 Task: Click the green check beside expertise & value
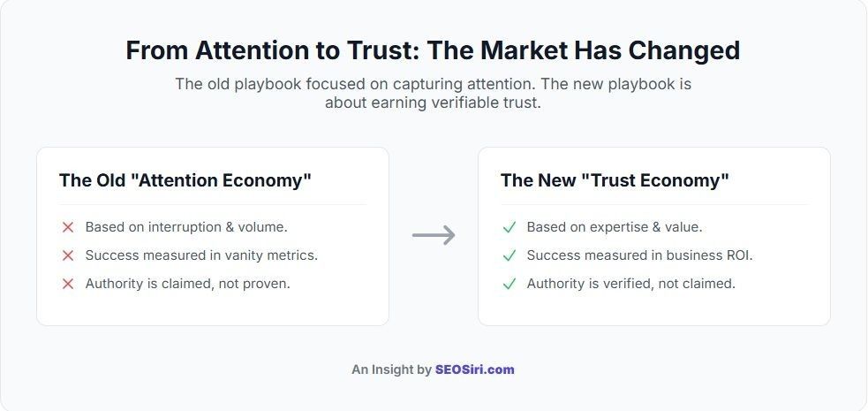pyautogui.click(x=509, y=227)
